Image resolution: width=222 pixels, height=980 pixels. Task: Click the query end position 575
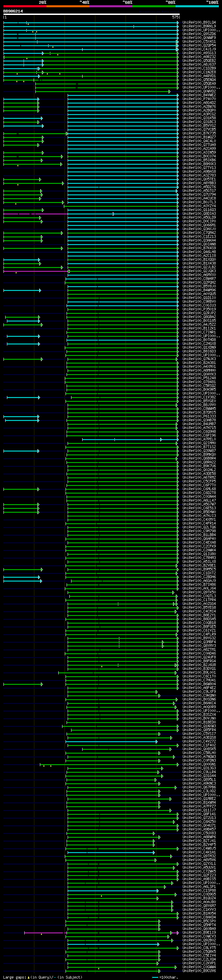(x=175, y=17)
